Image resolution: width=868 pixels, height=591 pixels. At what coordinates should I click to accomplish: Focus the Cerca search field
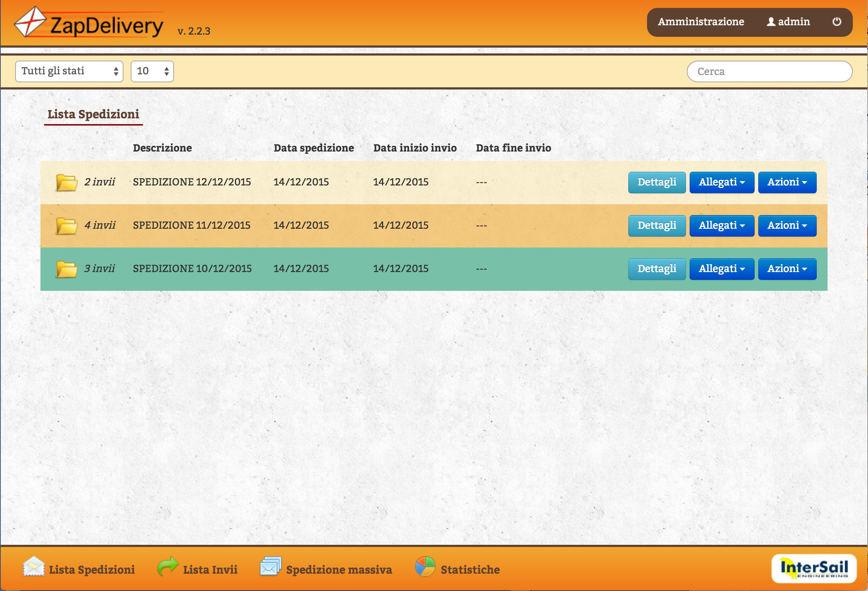(x=769, y=71)
